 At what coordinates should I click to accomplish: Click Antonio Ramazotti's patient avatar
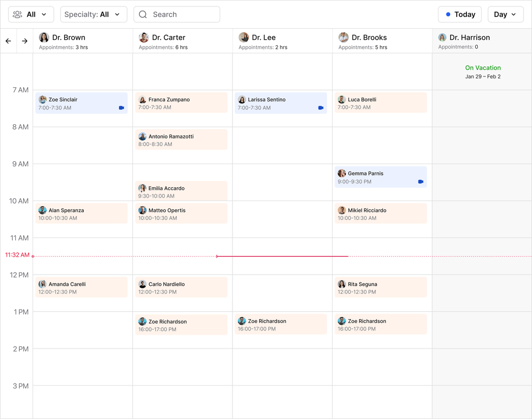point(142,137)
